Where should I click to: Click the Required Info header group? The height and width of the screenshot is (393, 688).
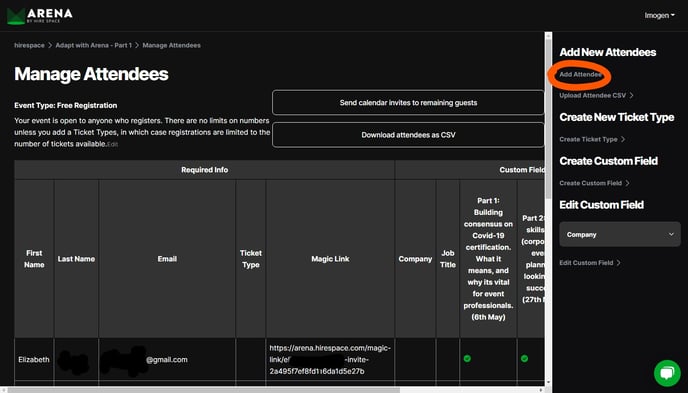[x=204, y=170]
